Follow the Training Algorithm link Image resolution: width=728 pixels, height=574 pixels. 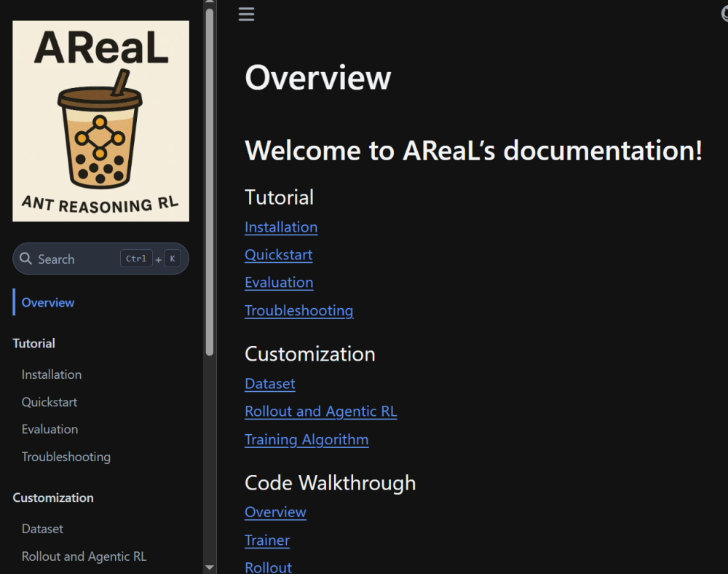tap(306, 439)
